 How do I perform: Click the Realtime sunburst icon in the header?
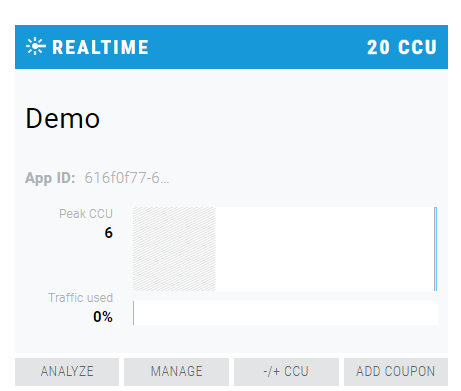[36, 47]
